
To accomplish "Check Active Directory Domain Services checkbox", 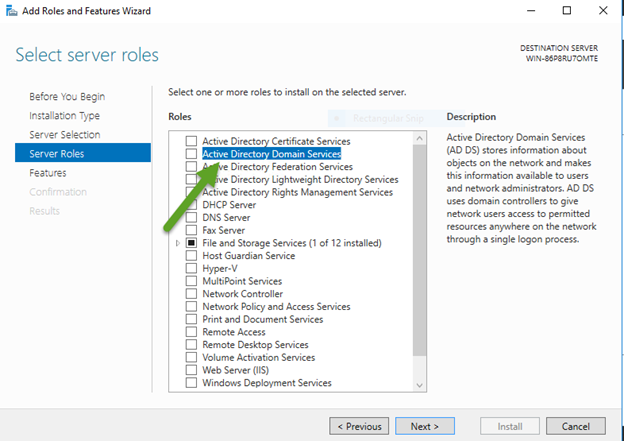I will [x=191, y=154].
